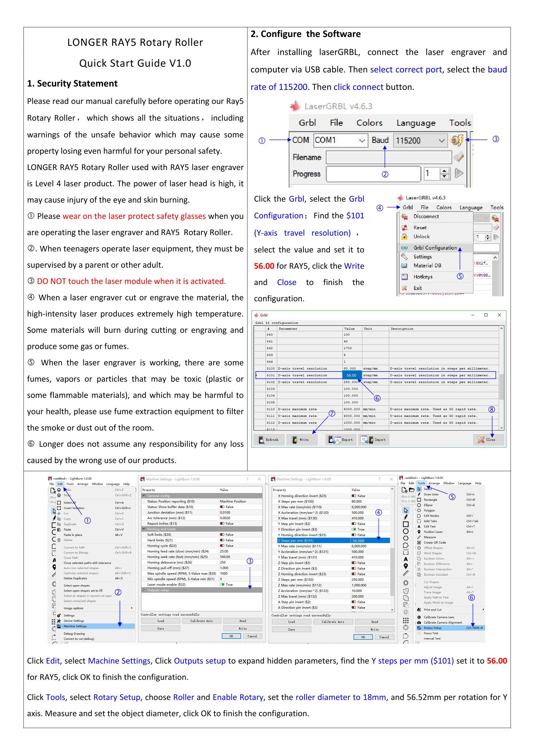Click the New File icon in the LightBurn Tools-menu window
534x756 pixels.
click(404, 490)
